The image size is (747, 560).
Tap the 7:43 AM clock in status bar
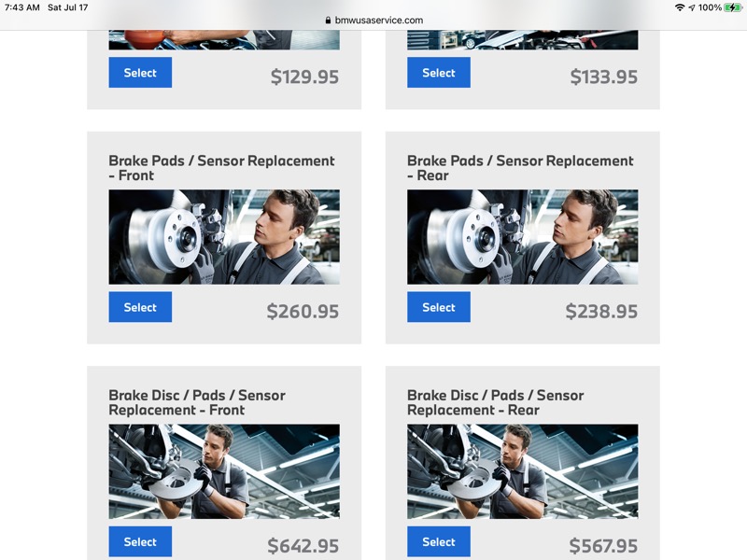click(21, 7)
